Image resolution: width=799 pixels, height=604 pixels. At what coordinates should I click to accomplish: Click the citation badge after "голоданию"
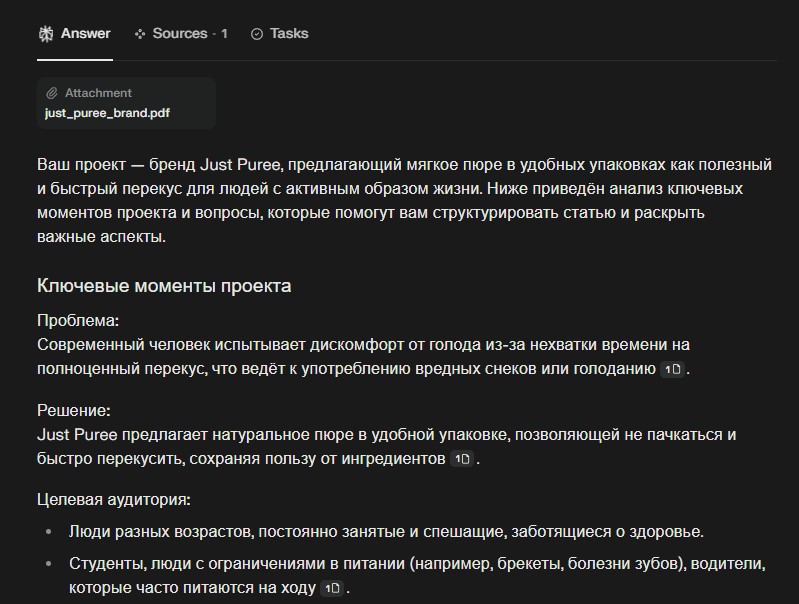[x=673, y=369]
